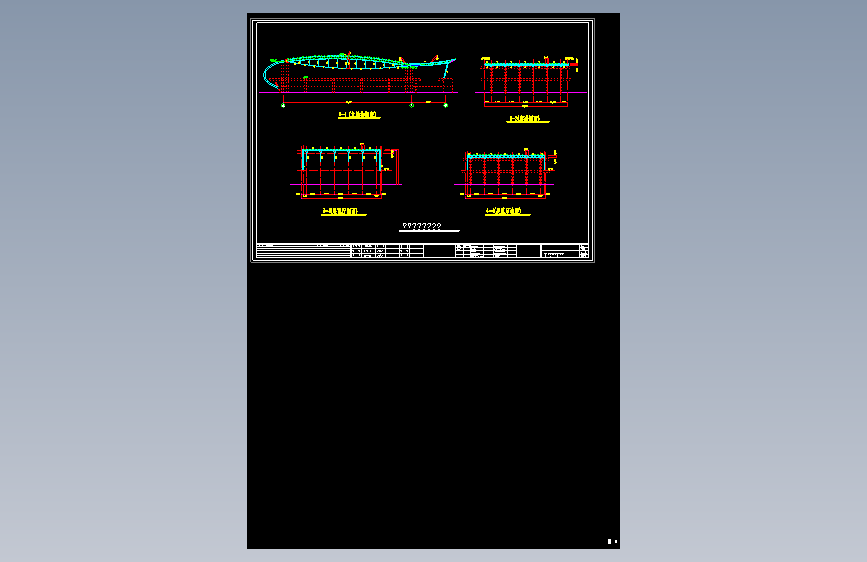The image size is (867, 562).
Task: Click the title block strip at sheet bottom
Action: tap(422, 251)
